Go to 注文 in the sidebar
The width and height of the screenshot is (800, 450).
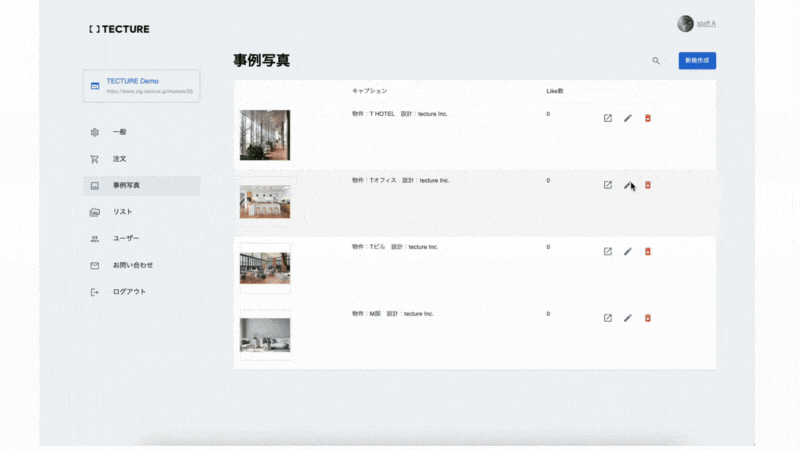point(119,159)
